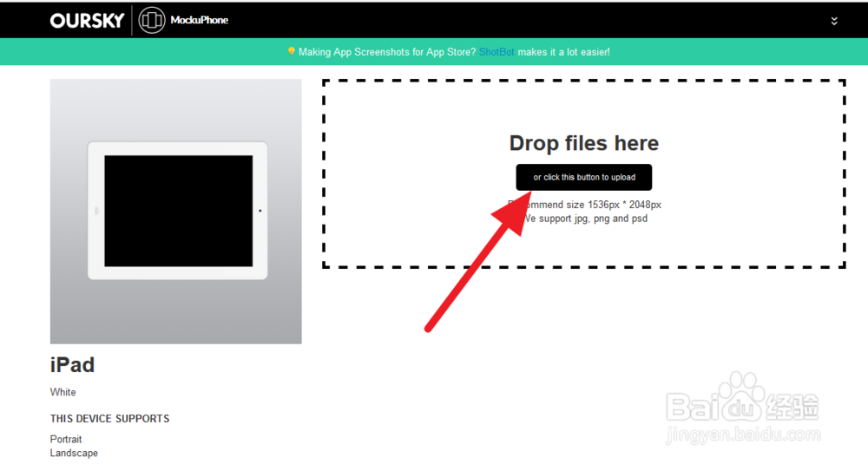Image resolution: width=868 pixels, height=464 pixels.
Task: Click the 'Portrait' orientation text
Action: coord(66,439)
